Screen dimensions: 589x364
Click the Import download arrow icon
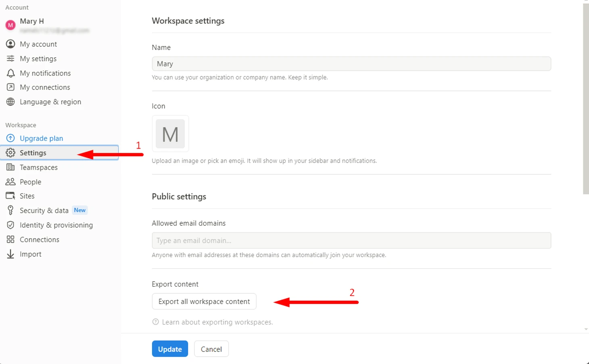click(10, 254)
